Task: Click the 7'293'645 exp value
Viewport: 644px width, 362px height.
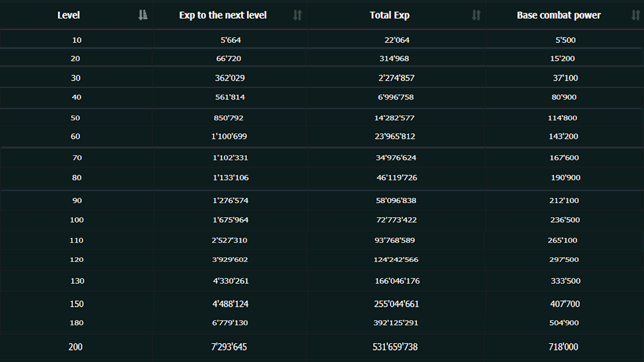Action: (229, 347)
